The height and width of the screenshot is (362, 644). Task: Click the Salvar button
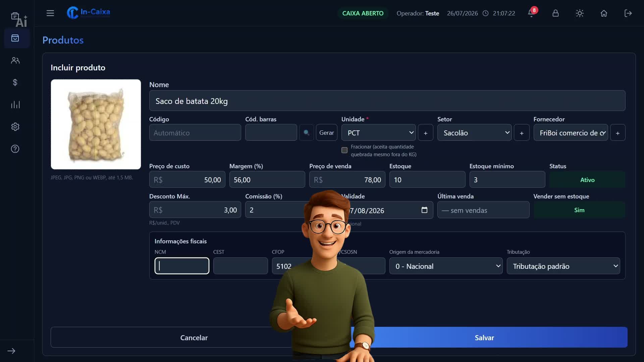pos(484,338)
